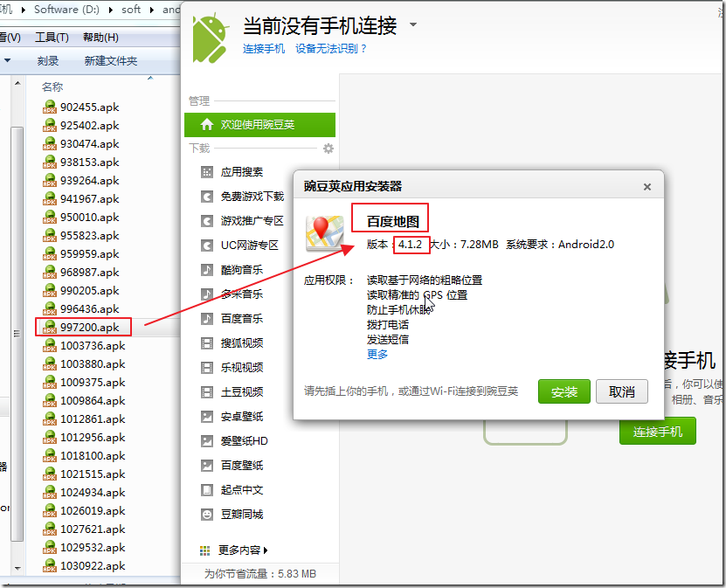Click 新建文件夹 in Explorer toolbar
The image size is (726, 588).
point(111,60)
